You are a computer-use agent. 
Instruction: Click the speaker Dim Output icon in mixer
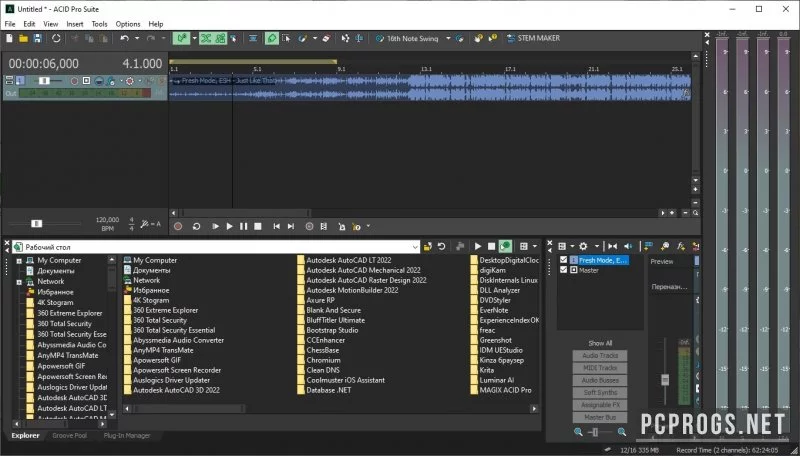[628, 246]
